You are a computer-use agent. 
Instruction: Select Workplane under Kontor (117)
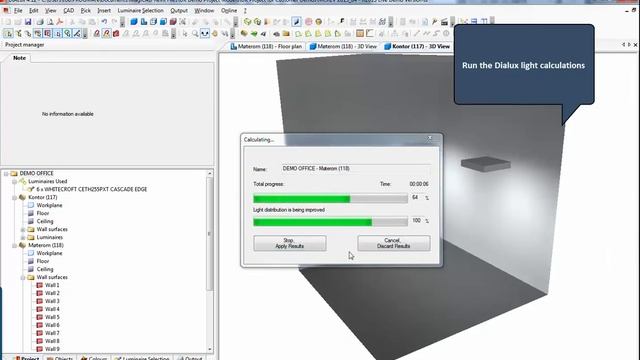point(49,205)
